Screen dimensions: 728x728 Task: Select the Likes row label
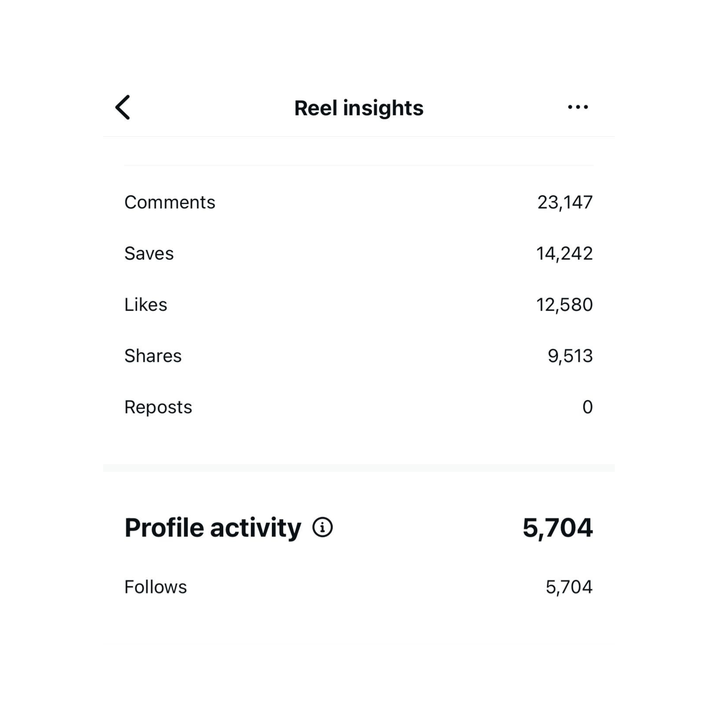coord(146,304)
